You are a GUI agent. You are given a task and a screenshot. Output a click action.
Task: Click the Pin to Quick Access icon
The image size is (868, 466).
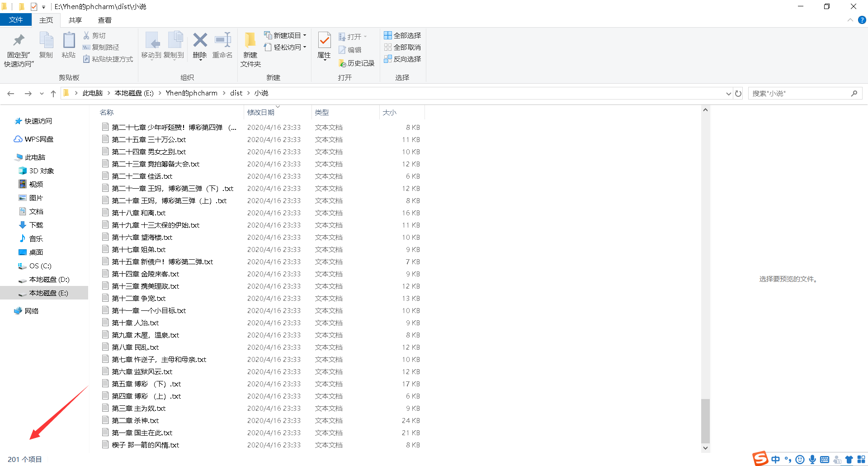[19, 41]
